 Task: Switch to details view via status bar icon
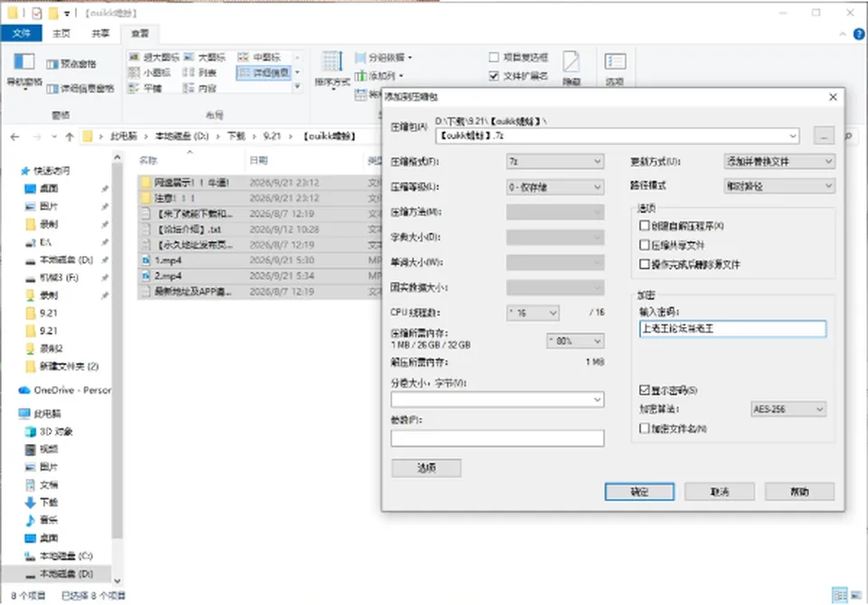coord(840,596)
